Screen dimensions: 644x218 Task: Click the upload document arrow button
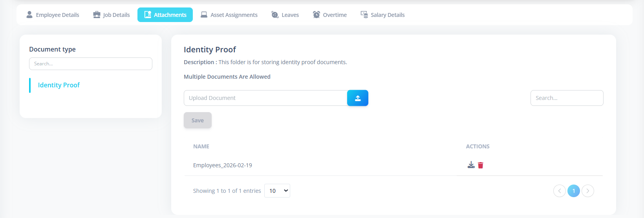[358, 98]
